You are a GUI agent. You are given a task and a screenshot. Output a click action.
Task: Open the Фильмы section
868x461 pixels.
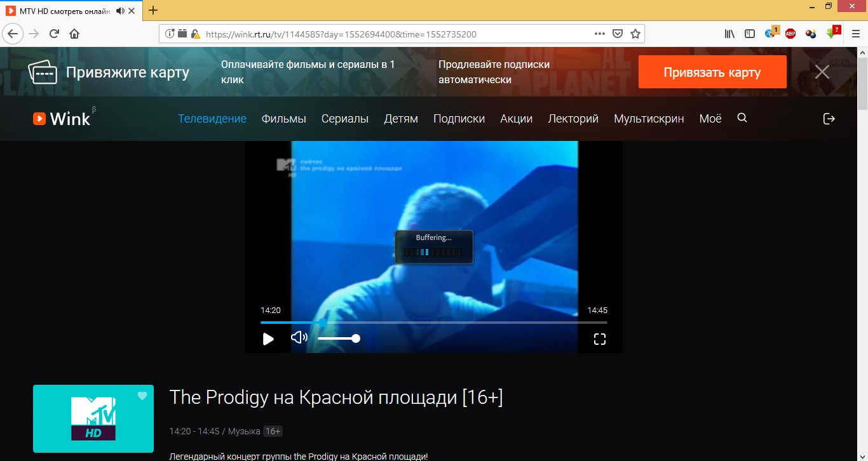pyautogui.click(x=283, y=119)
